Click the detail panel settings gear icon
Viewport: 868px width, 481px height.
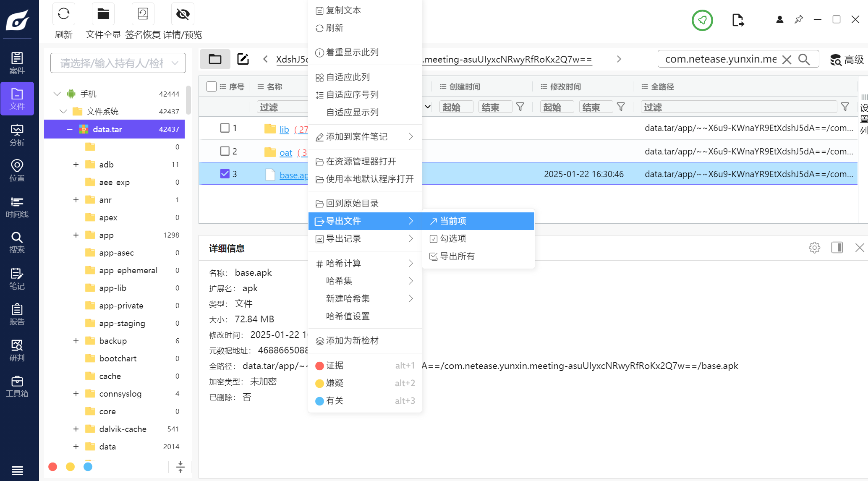(x=814, y=248)
